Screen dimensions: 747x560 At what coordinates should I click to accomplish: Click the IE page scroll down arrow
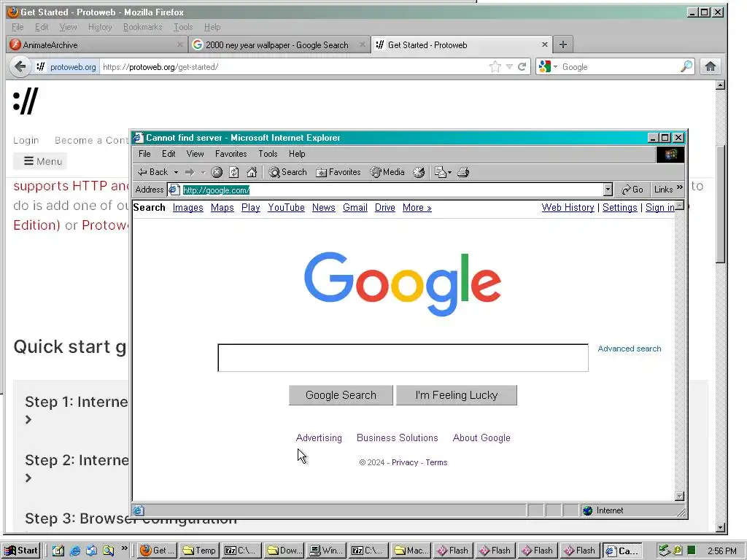680,496
